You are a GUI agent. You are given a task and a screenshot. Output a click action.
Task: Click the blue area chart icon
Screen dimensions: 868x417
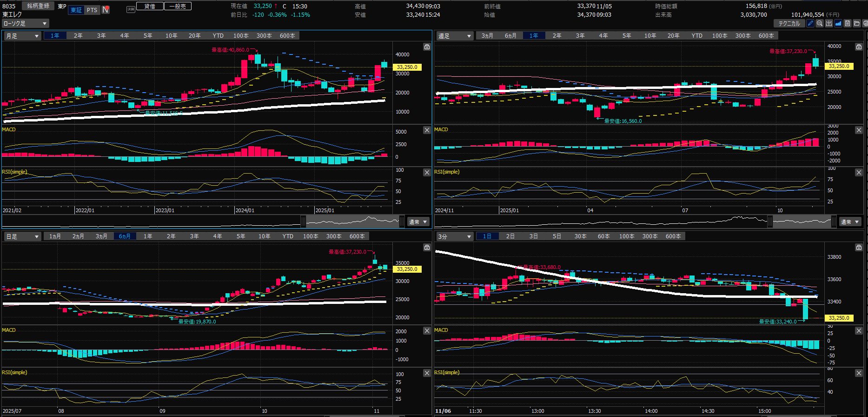[x=838, y=23]
